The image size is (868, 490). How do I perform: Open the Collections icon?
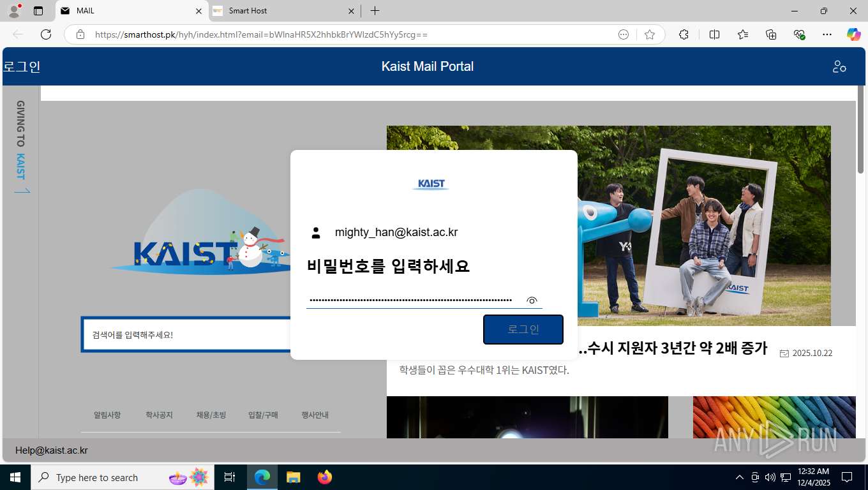coord(771,34)
